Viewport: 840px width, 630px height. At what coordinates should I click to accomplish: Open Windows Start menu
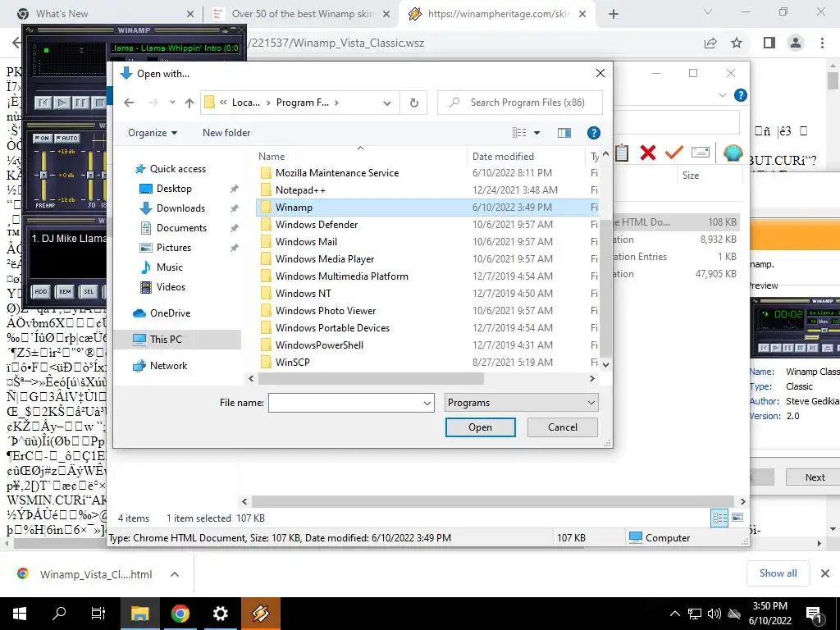20,614
